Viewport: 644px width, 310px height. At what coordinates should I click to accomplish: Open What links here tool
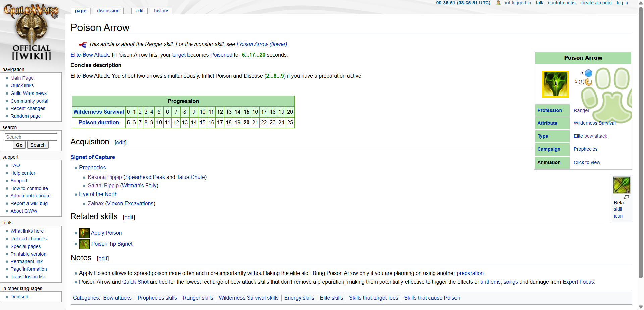pos(27,231)
